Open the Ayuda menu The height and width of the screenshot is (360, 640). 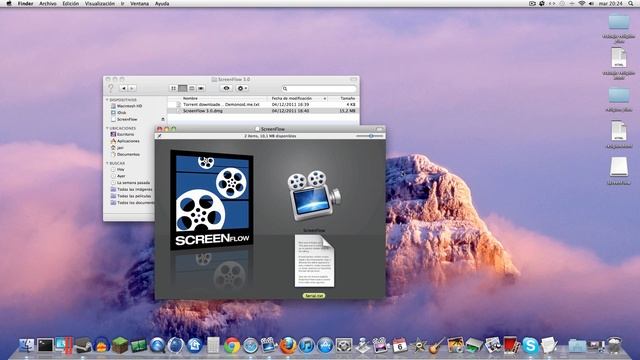point(162,3)
